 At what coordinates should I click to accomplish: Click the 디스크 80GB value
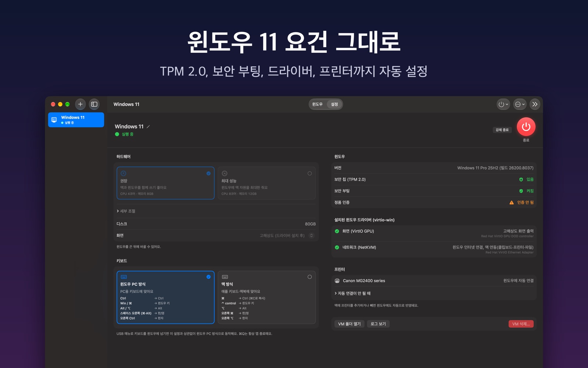click(310, 224)
